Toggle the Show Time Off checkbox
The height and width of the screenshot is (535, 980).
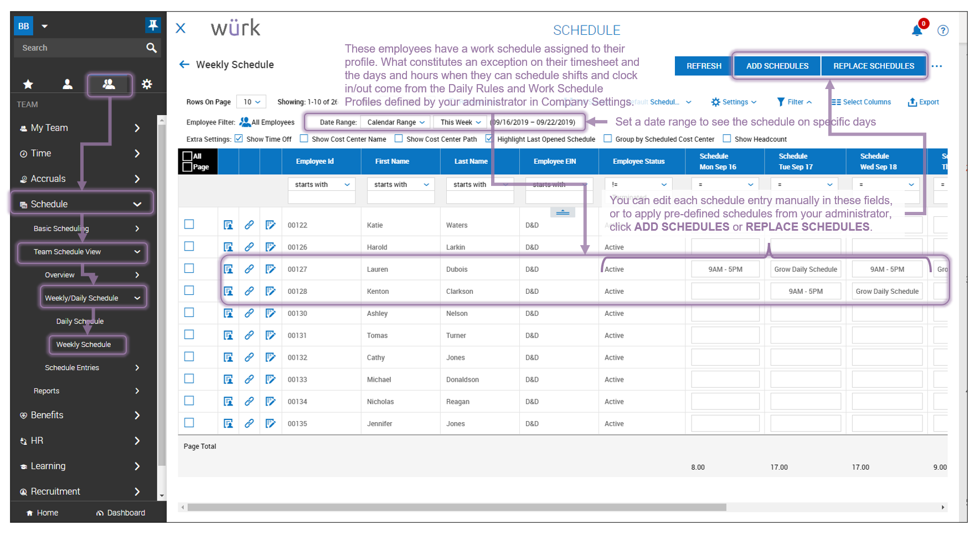(x=239, y=139)
